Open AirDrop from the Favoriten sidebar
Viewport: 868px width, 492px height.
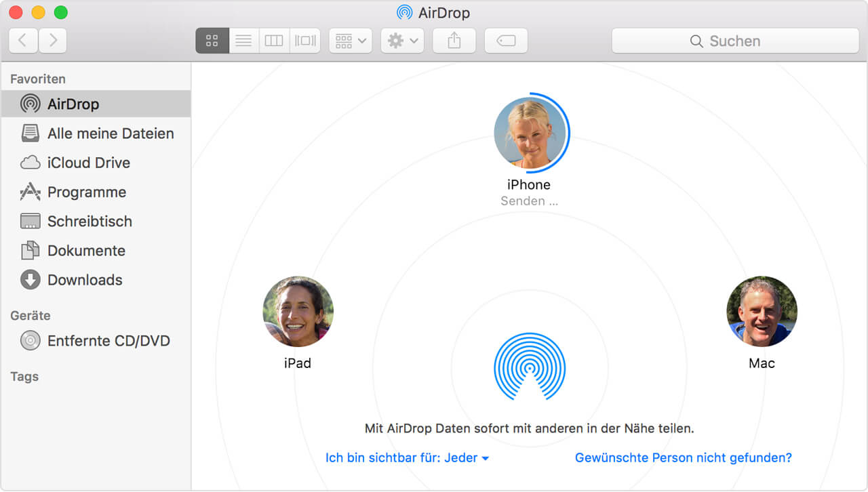tap(75, 104)
